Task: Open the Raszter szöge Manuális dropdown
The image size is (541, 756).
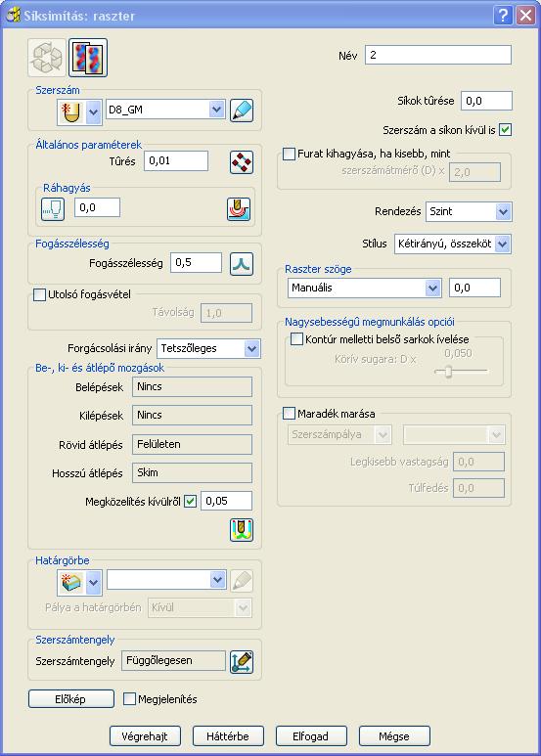Action: pos(364,288)
